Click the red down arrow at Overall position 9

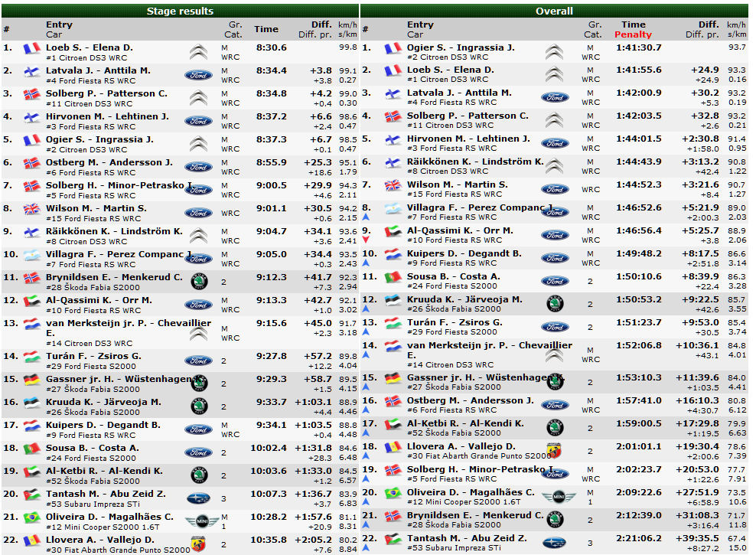click(x=366, y=240)
